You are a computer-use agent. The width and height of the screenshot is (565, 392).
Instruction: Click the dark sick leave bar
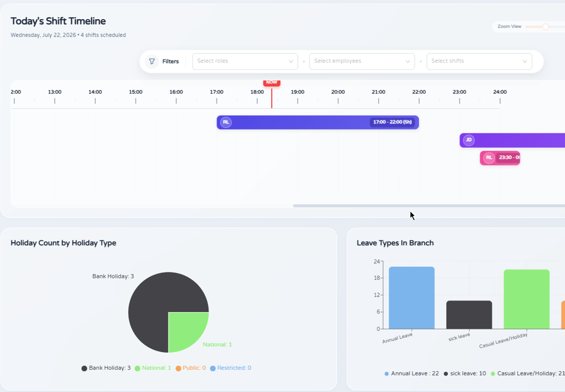coord(469,315)
